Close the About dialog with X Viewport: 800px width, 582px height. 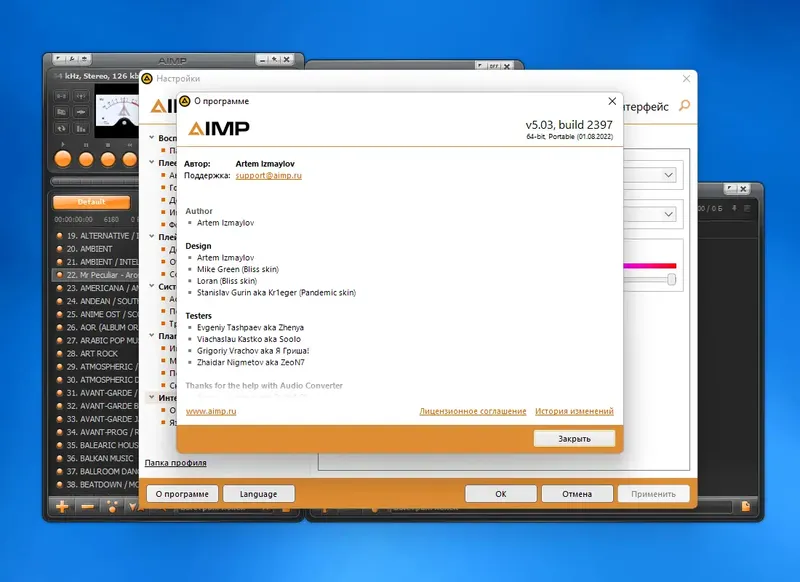tap(612, 101)
